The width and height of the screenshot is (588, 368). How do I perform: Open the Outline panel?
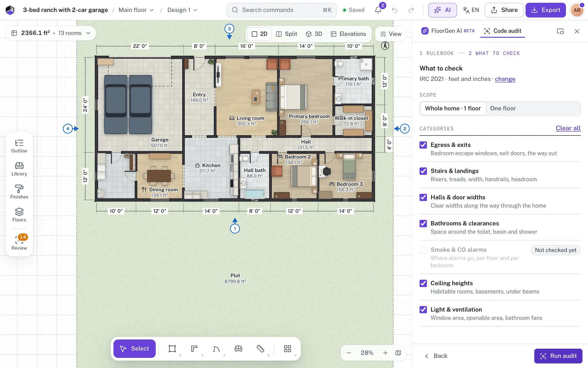coord(19,146)
